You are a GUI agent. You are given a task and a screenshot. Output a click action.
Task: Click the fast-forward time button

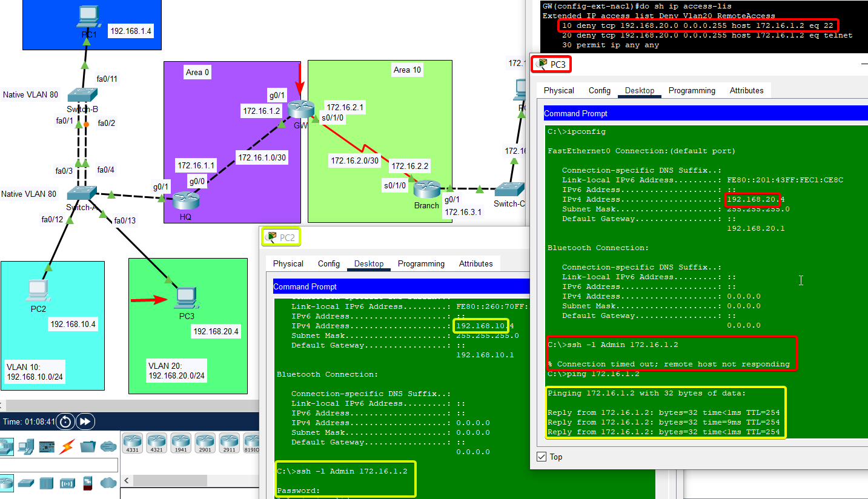click(85, 421)
